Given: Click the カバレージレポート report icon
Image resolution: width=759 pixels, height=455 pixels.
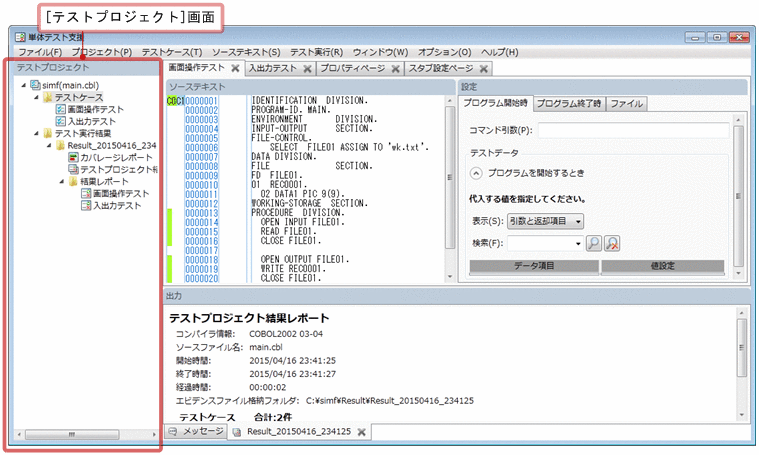Looking at the screenshot, I should (73, 157).
